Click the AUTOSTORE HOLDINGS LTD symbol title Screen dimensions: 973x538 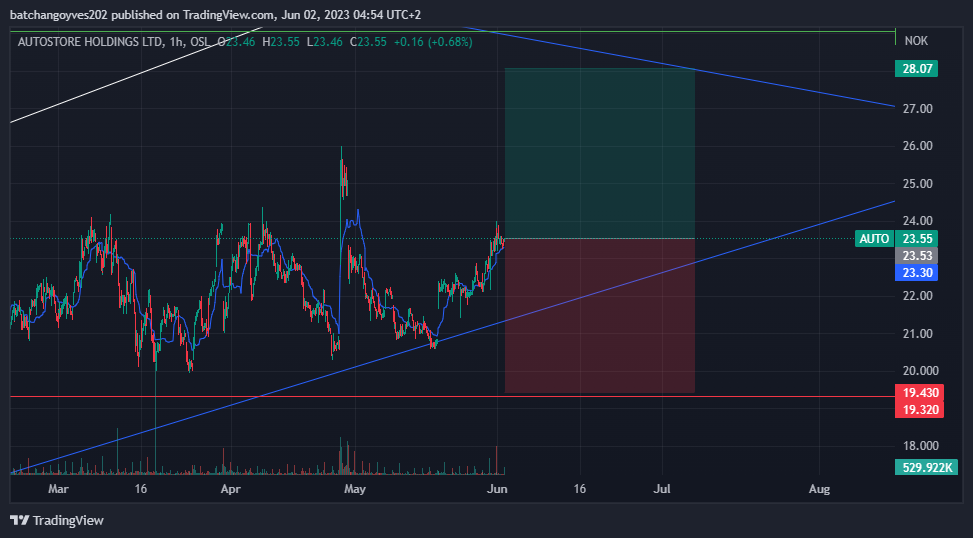(90, 42)
